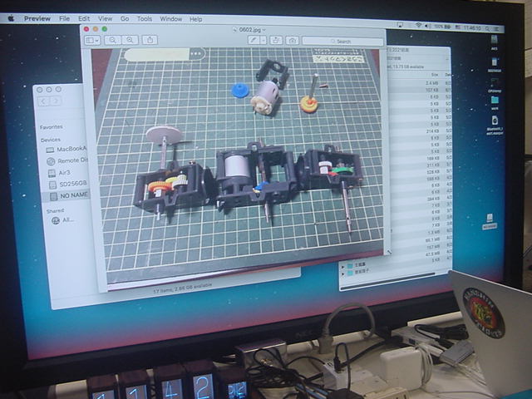
Task: Select the Highlight pen tool in Preview
Action: point(253,41)
